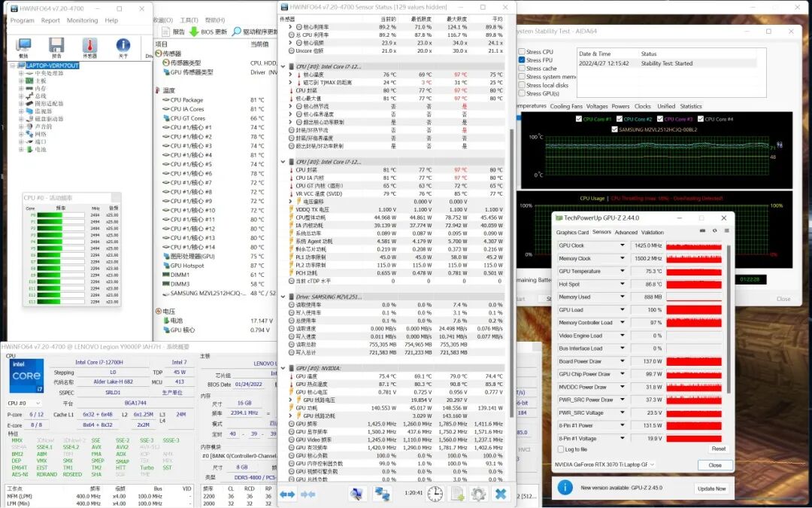Enable the Stress CPU checkbox
Image resolution: width=812 pixels, height=508 pixels.
(522, 52)
